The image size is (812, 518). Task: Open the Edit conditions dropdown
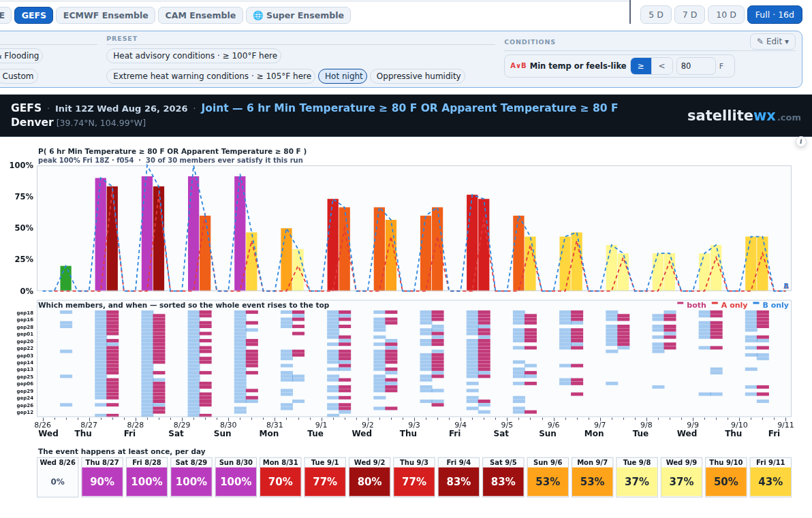[x=772, y=42]
